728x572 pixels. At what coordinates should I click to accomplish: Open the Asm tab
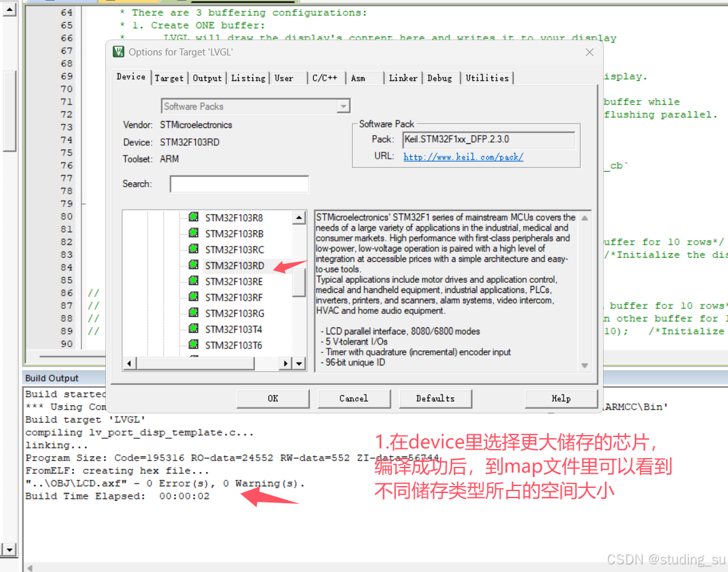[x=358, y=78]
